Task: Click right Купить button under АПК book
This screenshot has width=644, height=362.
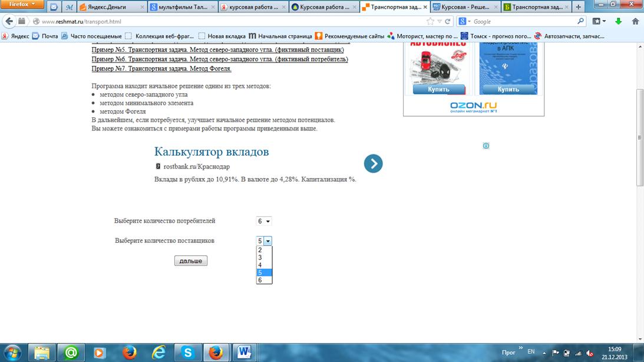Action: click(508, 89)
